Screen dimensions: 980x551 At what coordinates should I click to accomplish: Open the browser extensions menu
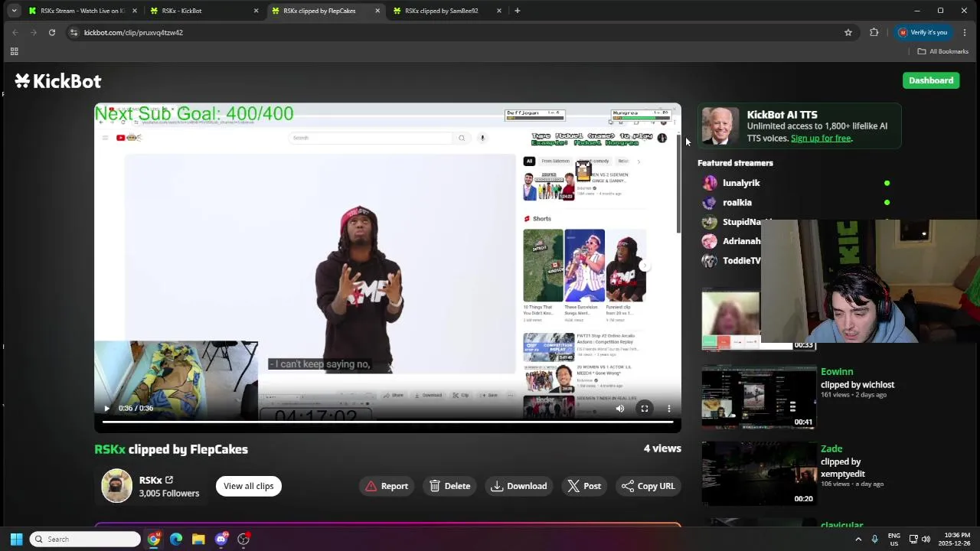pyautogui.click(x=874, y=32)
